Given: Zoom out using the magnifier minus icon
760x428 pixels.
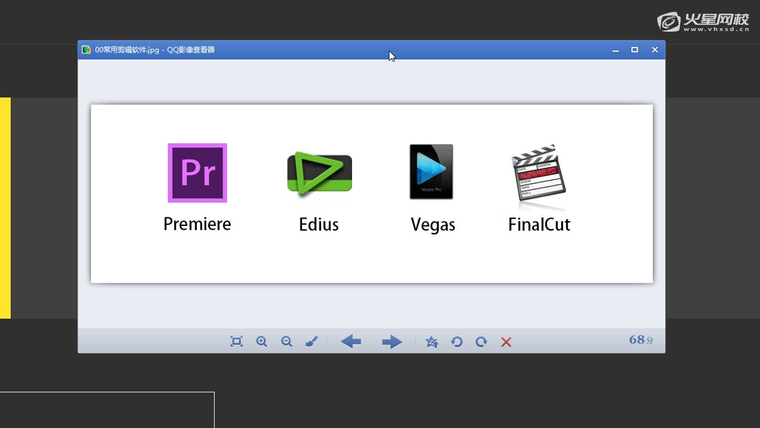Looking at the screenshot, I should tap(287, 342).
